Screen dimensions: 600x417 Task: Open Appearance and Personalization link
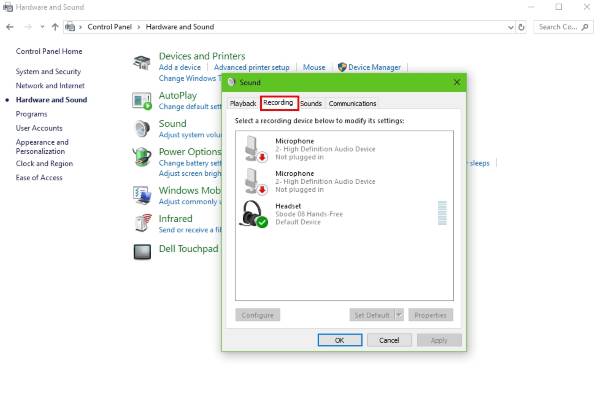point(42,147)
